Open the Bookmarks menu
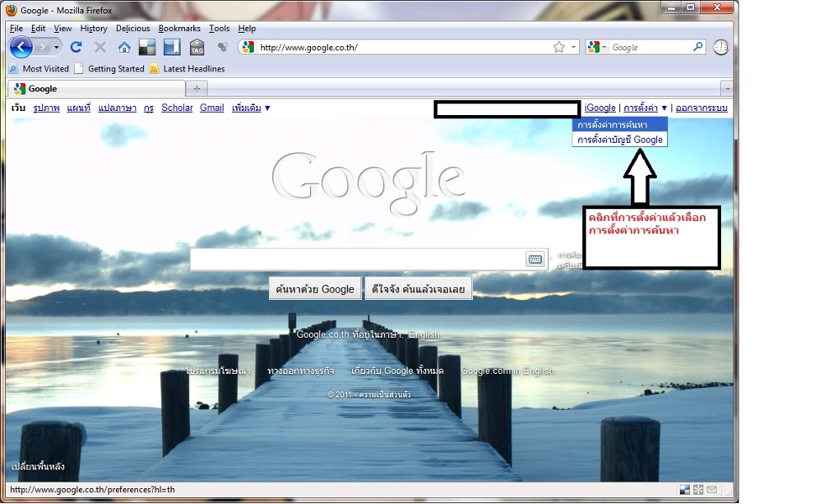821x504 pixels. [180, 29]
